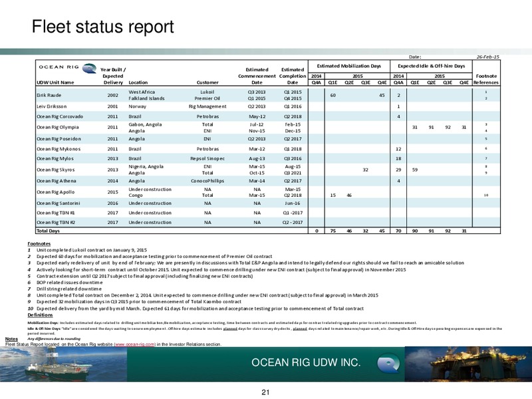Click the rig platform photo at night
This screenshot has height=399, width=532.
pos(468,364)
